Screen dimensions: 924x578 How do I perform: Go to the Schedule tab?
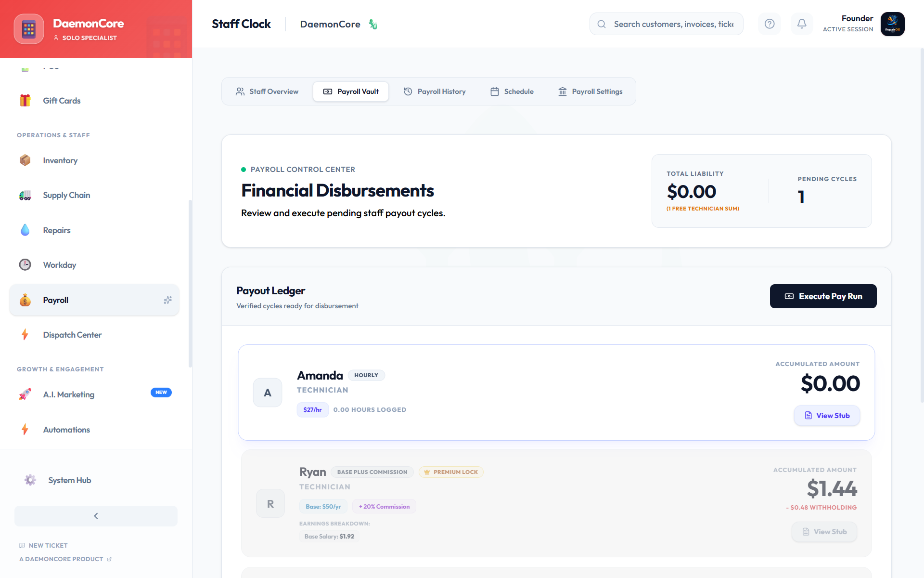pos(512,92)
